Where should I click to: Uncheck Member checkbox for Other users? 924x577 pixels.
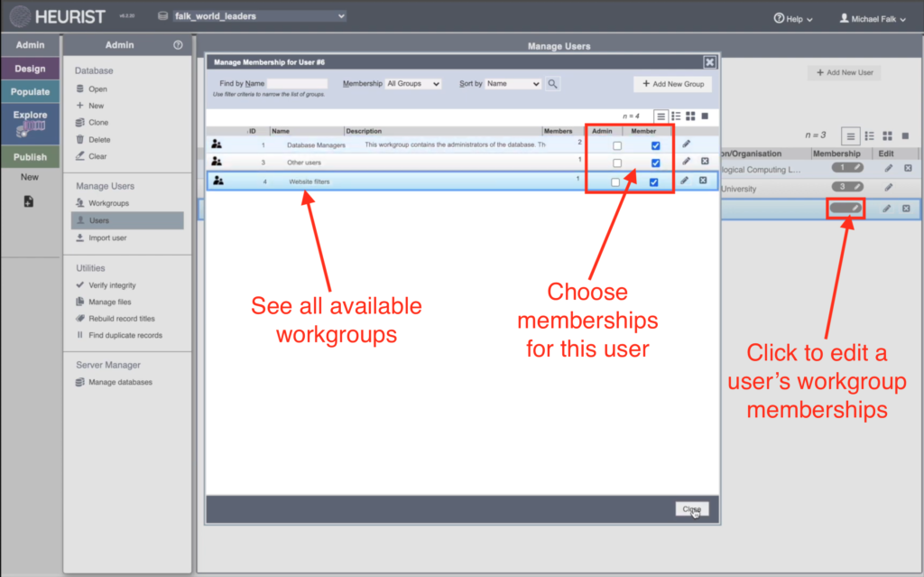click(x=655, y=163)
